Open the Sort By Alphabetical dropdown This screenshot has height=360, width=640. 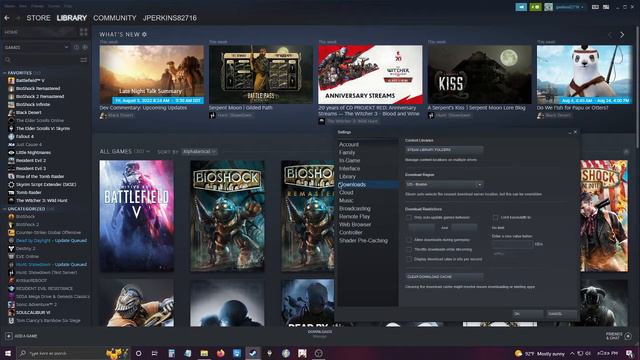click(x=199, y=151)
